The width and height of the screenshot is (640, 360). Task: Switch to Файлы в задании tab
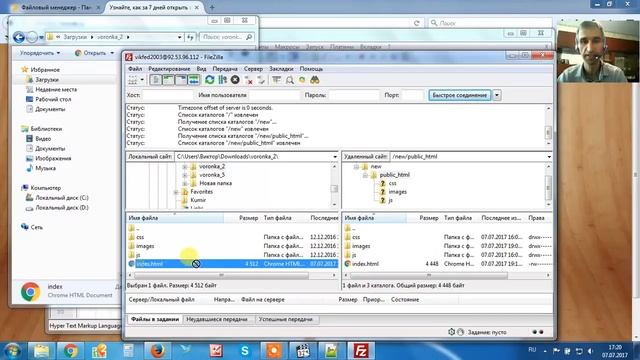pyautogui.click(x=155, y=319)
